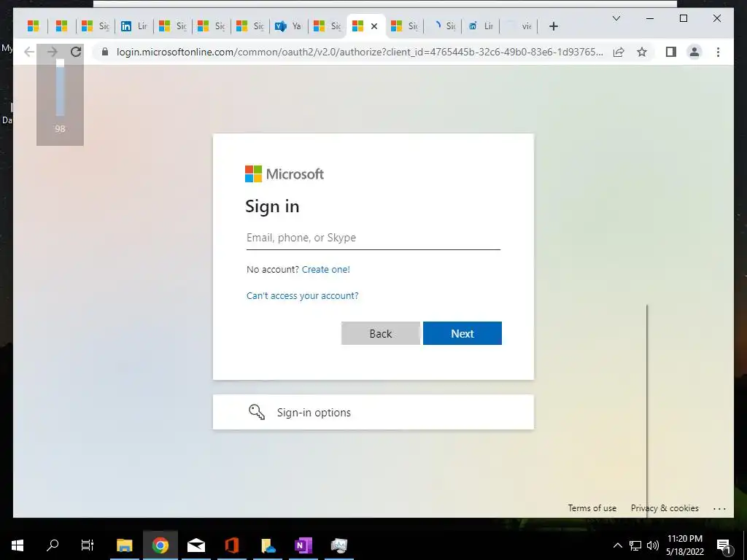Click the three-dot footer more options
The height and width of the screenshot is (560, 747).
click(x=719, y=508)
